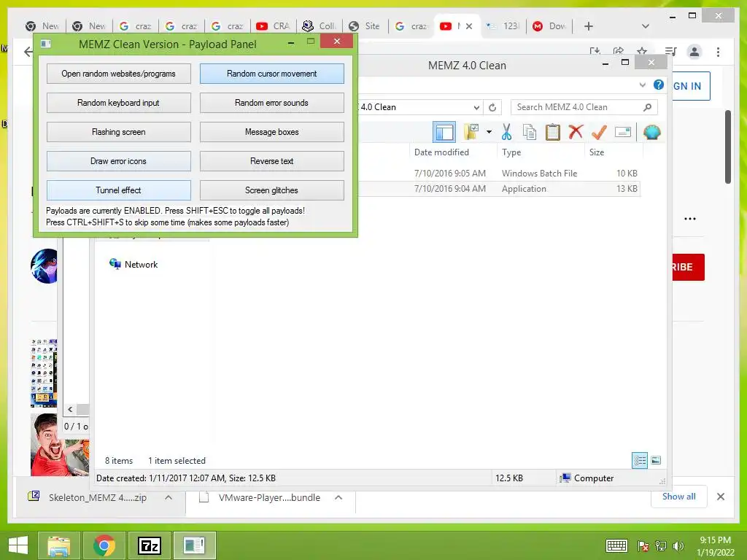Toggle Screen glitches payload
747x560 pixels.
271,190
